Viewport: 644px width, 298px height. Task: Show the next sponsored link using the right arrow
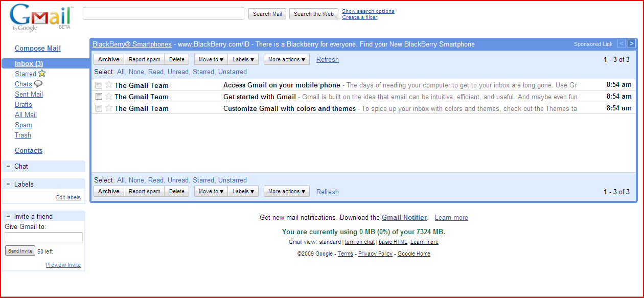click(x=632, y=44)
